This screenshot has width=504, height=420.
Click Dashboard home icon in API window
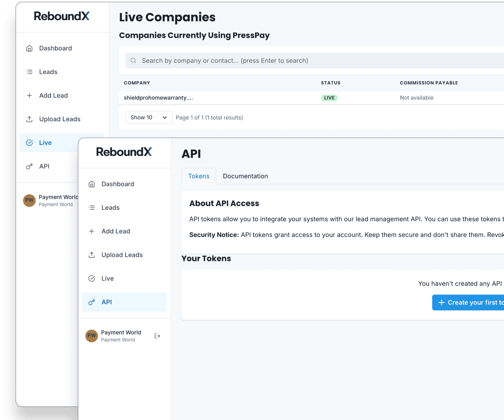tap(92, 184)
